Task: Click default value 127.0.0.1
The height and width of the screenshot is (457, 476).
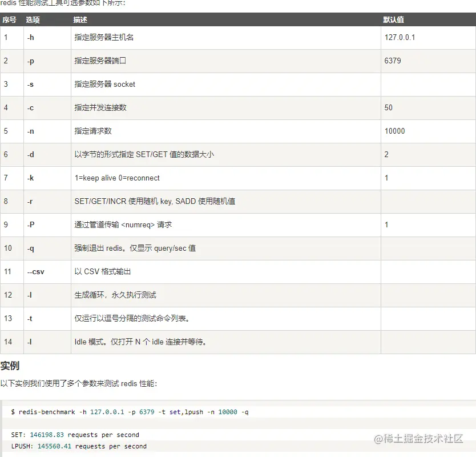Action: point(400,37)
